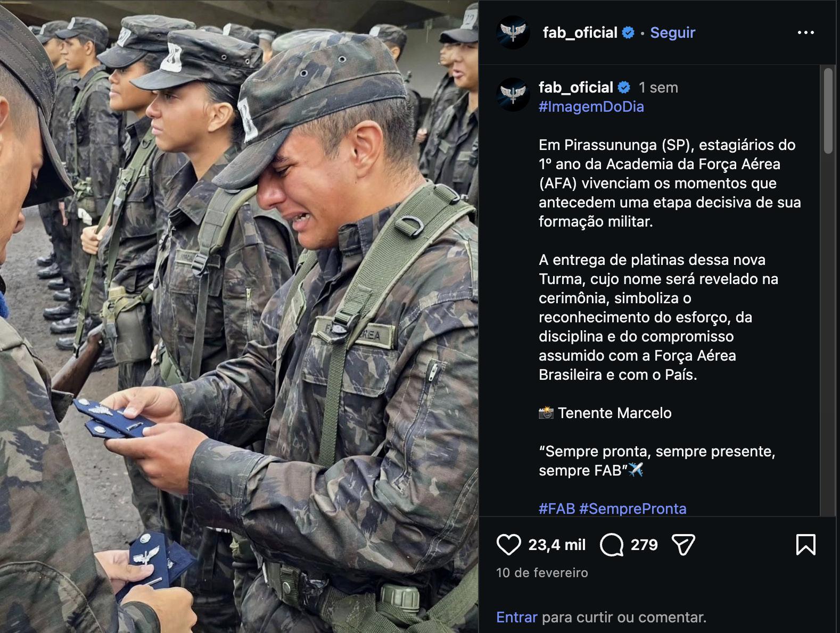
Task: Click the caption scrollbar thumb
Action: [x=828, y=111]
